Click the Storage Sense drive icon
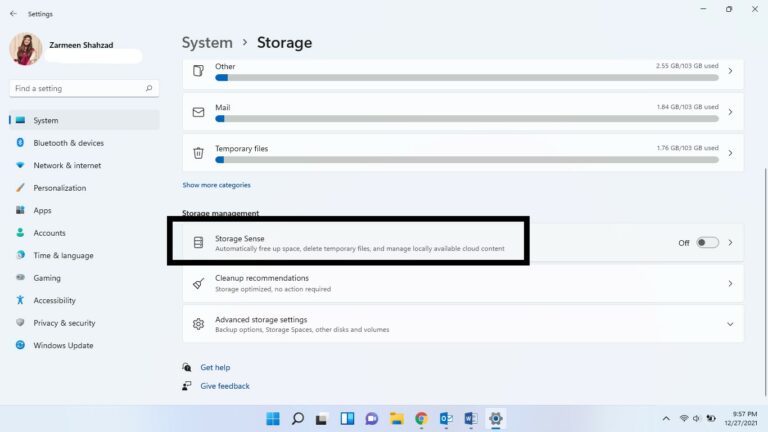Image resolution: width=768 pixels, height=432 pixels. 198,242
